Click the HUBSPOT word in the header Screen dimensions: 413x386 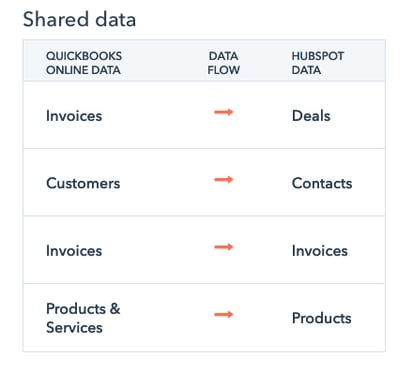tap(318, 56)
